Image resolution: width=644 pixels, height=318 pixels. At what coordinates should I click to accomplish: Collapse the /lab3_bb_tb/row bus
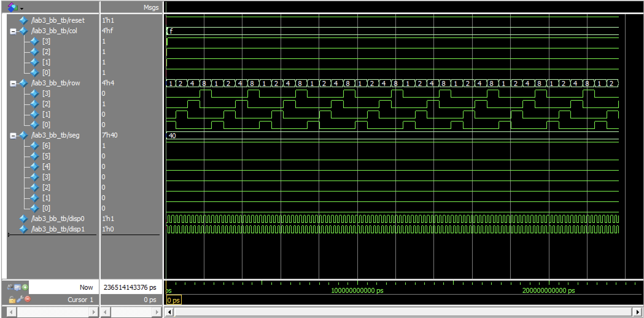tap(13, 83)
